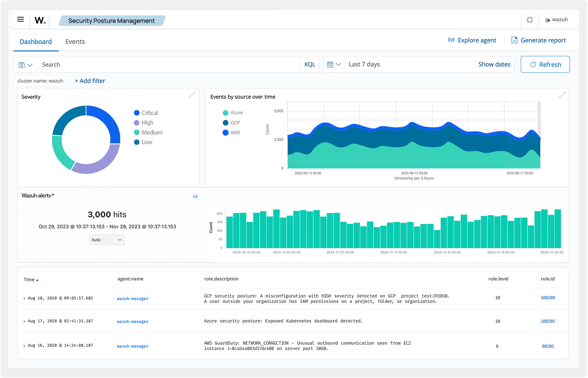This screenshot has height=378, width=588.
Task: Toggle the KQL query language switch
Action: [x=310, y=65]
